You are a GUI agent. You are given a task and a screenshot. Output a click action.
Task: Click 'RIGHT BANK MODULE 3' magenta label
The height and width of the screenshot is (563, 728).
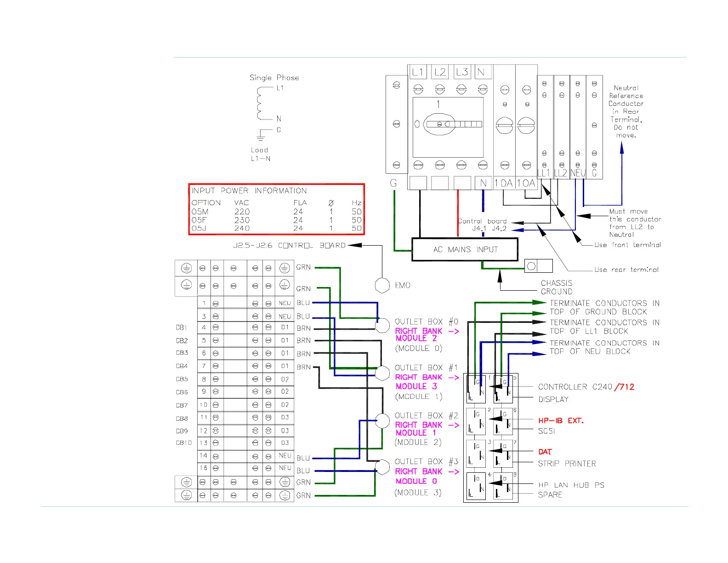click(x=427, y=382)
